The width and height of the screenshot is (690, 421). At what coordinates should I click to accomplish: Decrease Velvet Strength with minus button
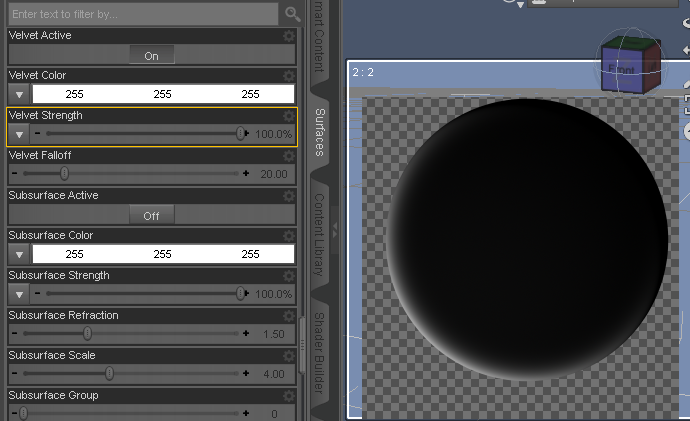point(37,133)
